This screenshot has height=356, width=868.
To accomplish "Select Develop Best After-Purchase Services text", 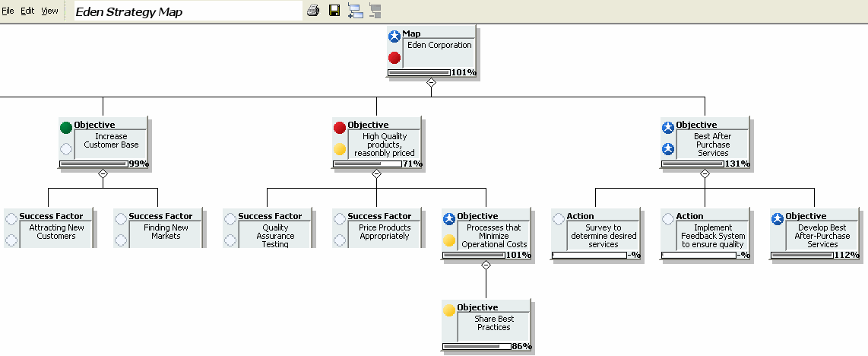I will 822,236.
